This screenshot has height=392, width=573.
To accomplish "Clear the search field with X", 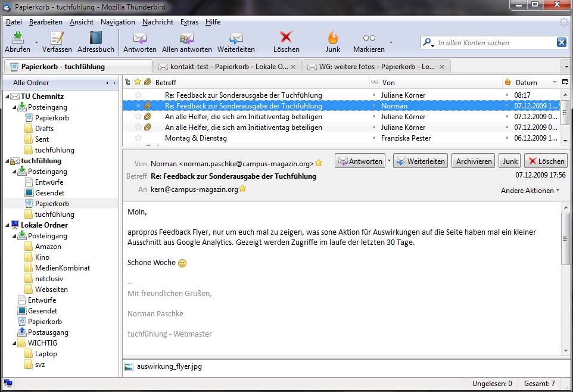I will click(561, 42).
